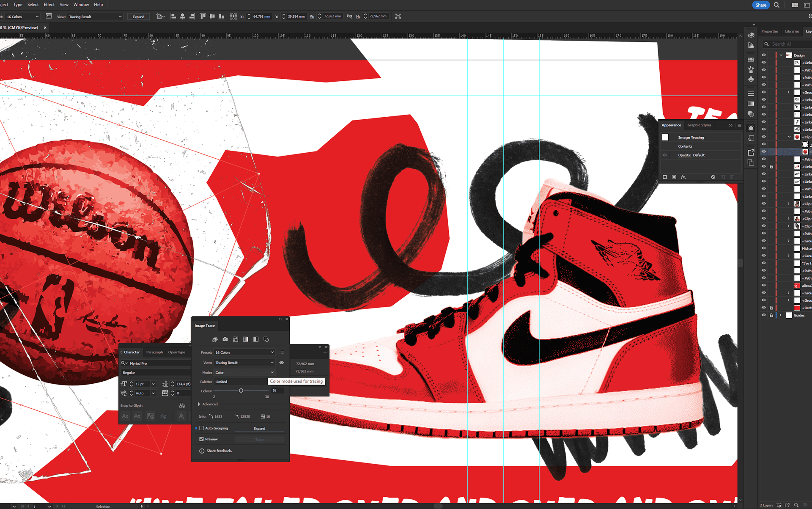
Task: Hide the Design layer with its eye icon
Action: pos(764,55)
